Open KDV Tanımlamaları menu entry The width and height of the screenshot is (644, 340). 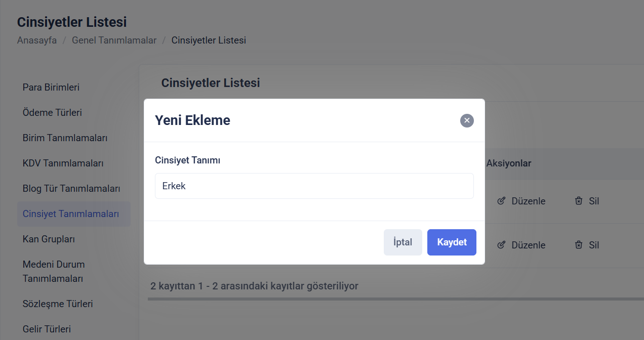(x=63, y=163)
